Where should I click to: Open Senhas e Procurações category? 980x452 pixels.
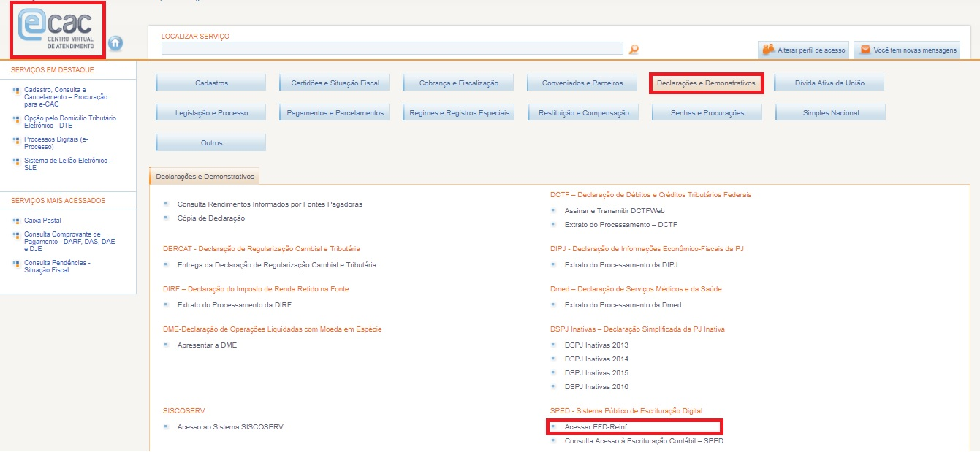click(707, 113)
